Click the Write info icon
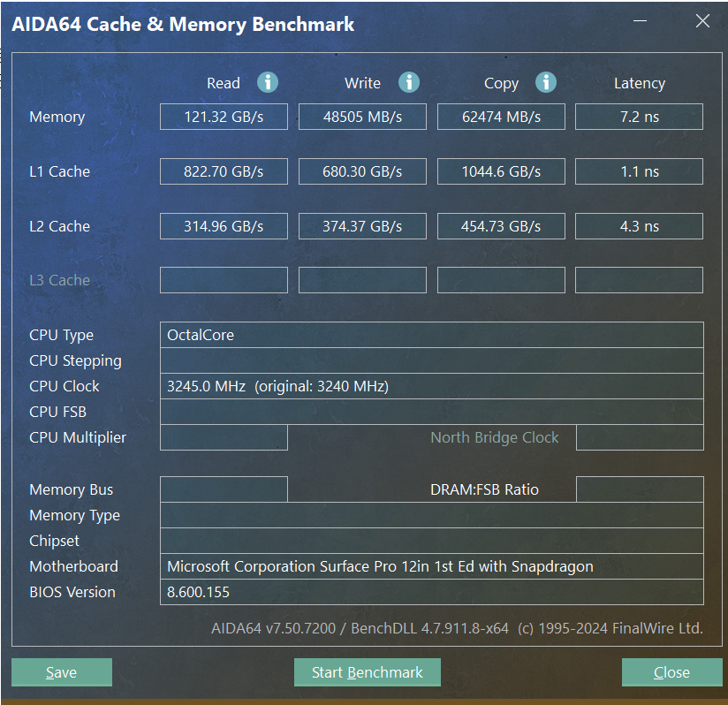The width and height of the screenshot is (728, 705). tap(409, 83)
